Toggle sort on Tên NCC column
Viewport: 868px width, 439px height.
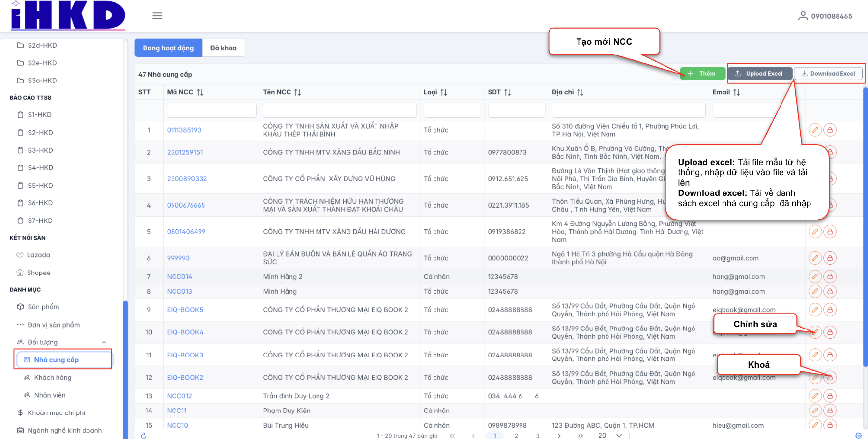point(297,92)
